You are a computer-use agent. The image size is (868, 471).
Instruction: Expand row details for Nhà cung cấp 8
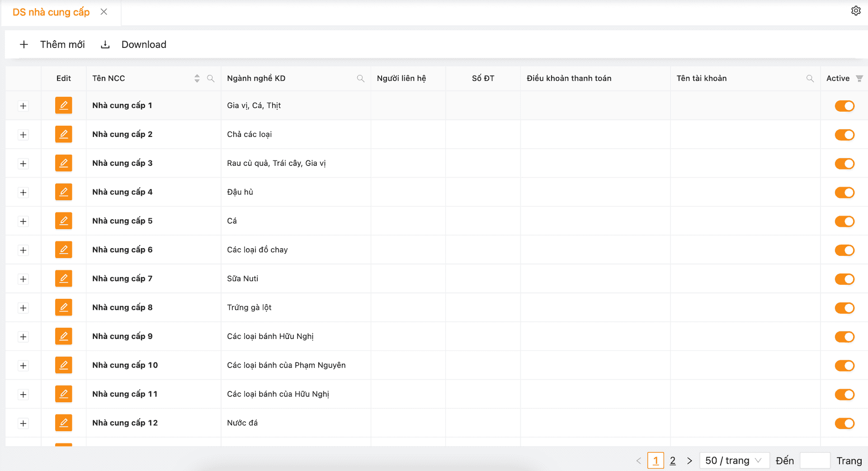click(x=23, y=308)
